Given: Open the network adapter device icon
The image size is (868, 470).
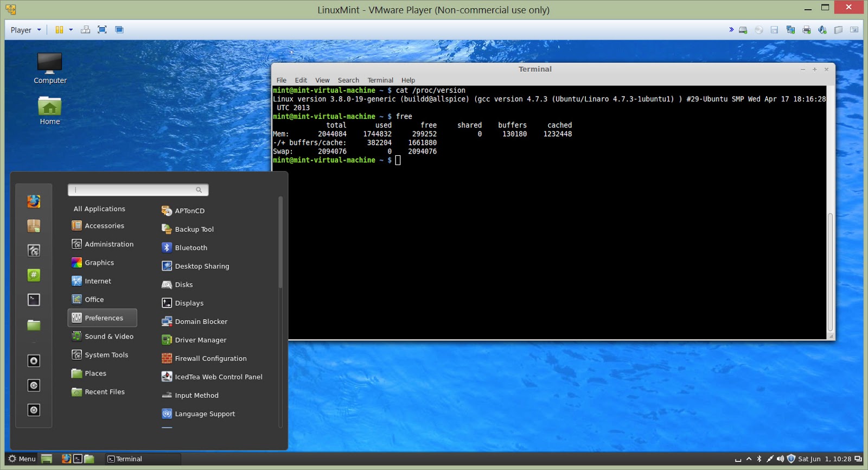Looking at the screenshot, I should click(x=790, y=30).
